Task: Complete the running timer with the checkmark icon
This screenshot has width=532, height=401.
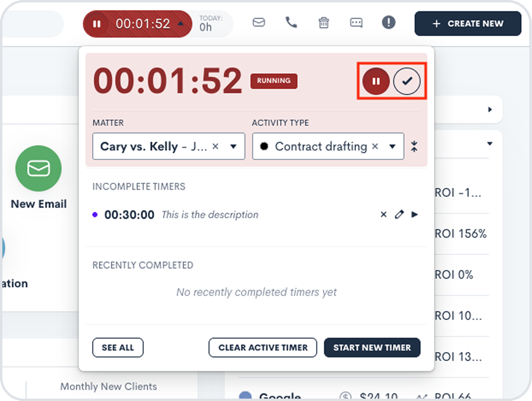Action: click(x=407, y=81)
